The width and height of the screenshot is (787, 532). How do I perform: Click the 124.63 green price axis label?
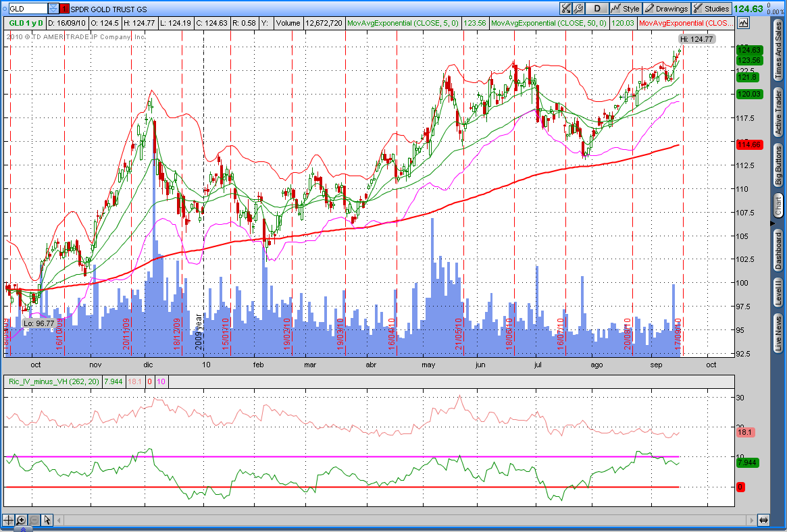[749, 50]
